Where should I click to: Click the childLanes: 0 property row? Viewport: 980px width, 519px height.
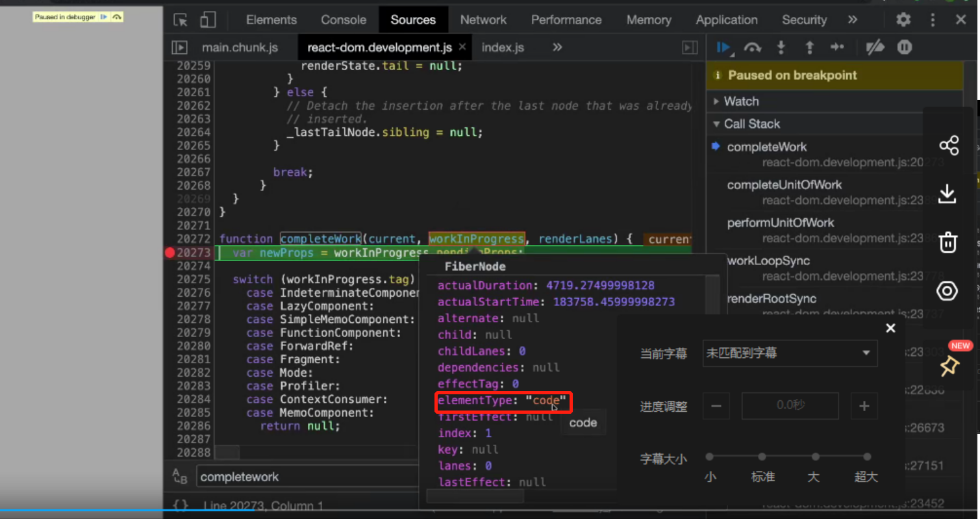[481, 351]
